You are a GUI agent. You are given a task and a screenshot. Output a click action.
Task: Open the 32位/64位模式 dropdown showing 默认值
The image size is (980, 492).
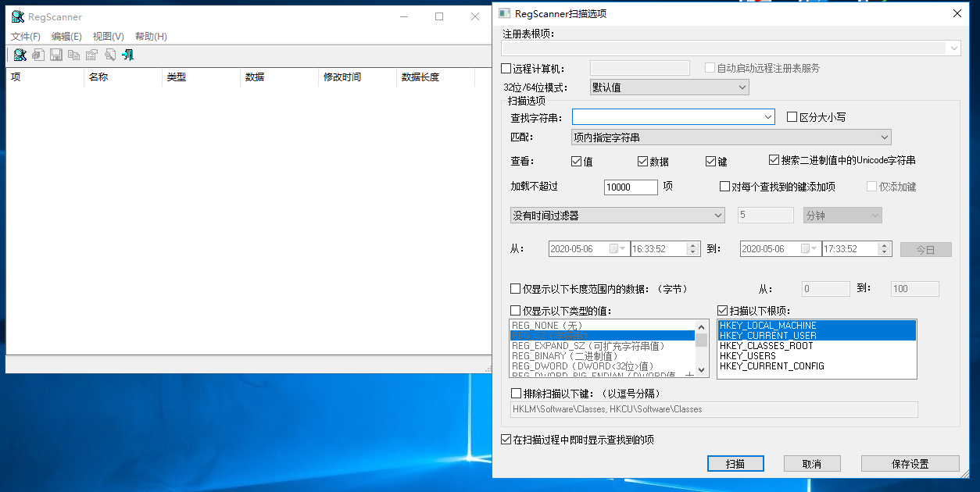click(742, 87)
